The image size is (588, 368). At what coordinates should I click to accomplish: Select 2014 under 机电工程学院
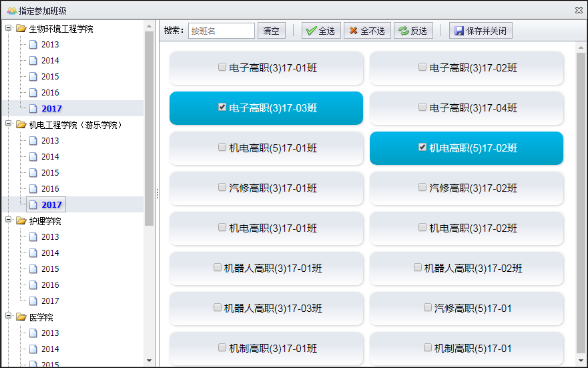tap(50, 157)
